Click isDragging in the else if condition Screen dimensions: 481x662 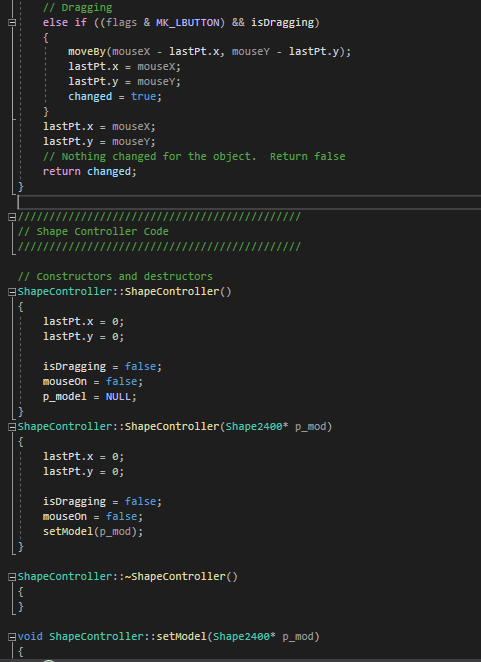tap(283, 22)
